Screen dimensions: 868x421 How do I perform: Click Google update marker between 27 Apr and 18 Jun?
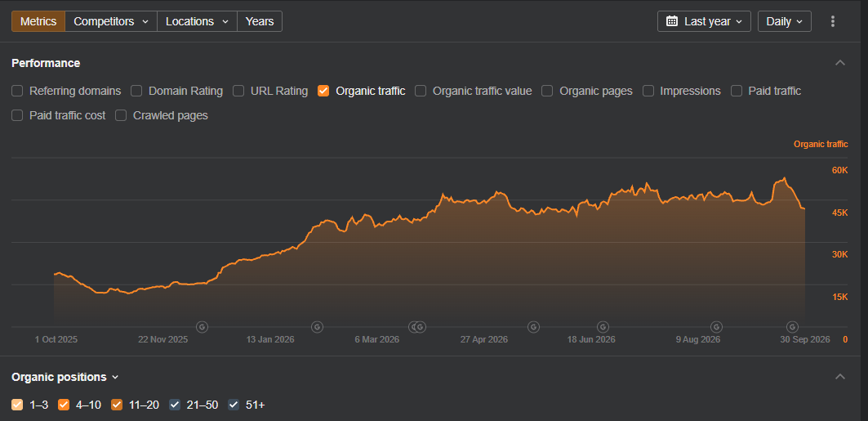point(533,327)
